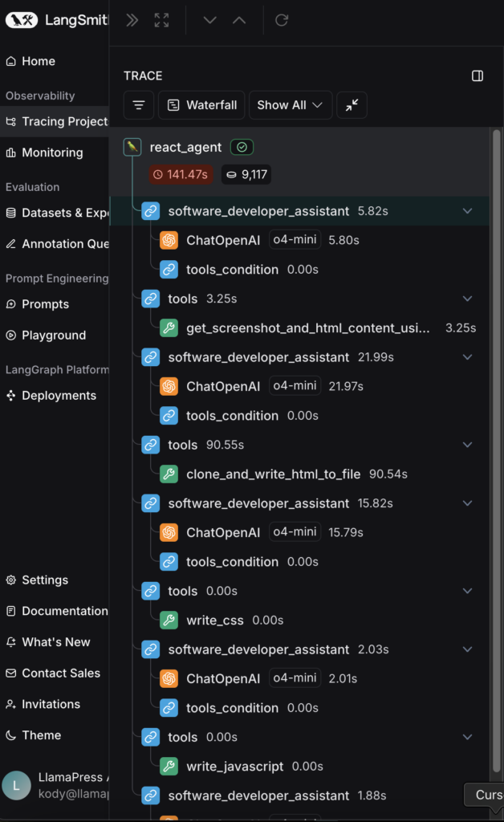Image resolution: width=504 pixels, height=822 pixels.
Task: Go to previous trace with up chevron
Action: coord(239,20)
